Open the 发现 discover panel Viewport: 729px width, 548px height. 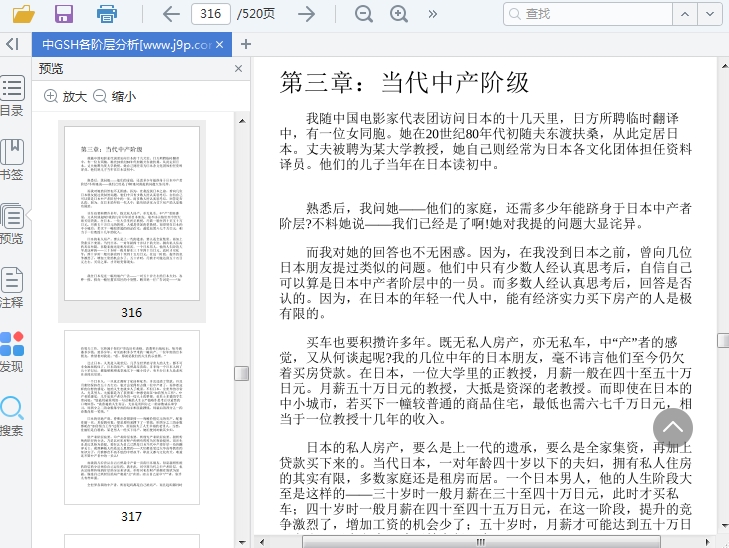[12, 352]
